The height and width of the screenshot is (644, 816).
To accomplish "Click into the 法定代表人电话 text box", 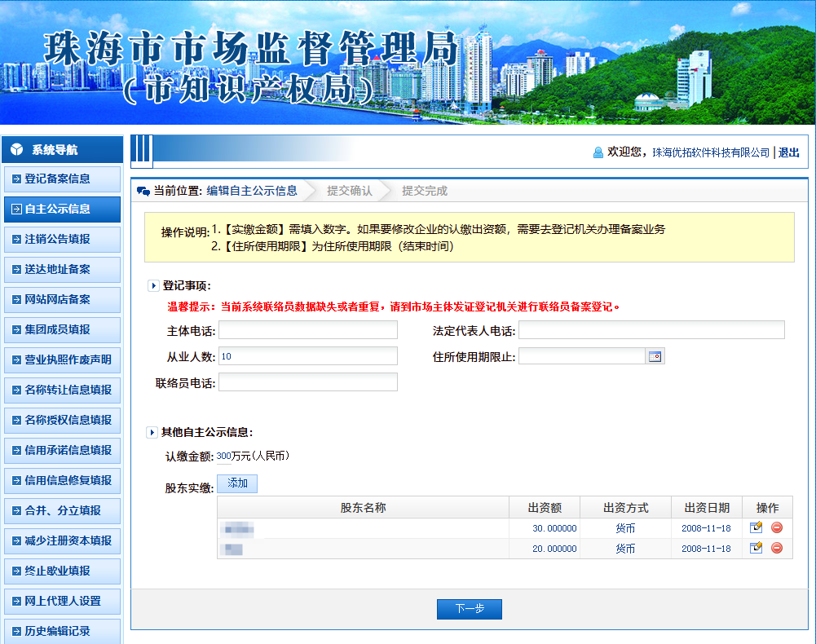I will pos(651,330).
